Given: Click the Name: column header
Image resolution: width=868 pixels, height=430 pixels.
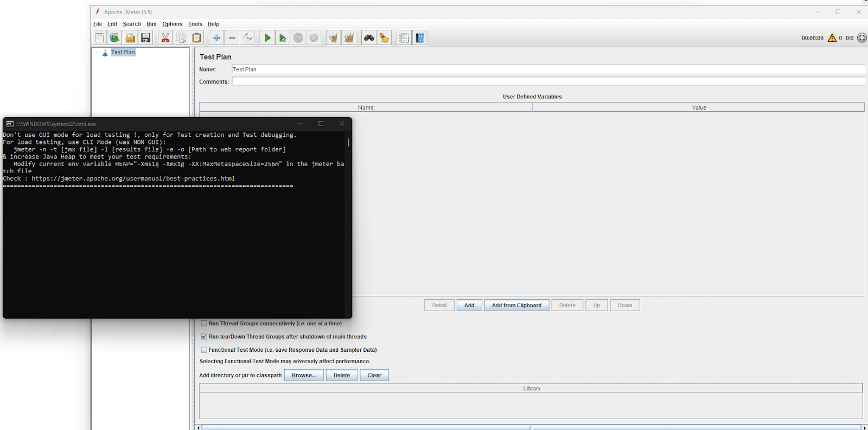Looking at the screenshot, I should (366, 107).
